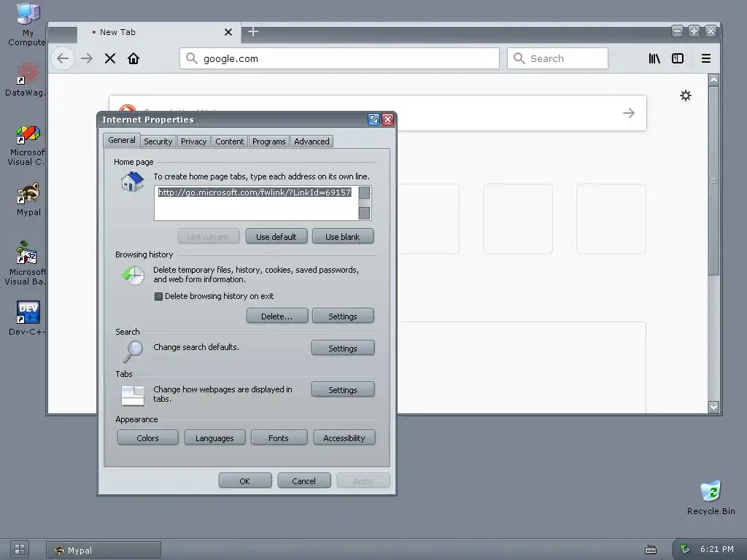Image resolution: width=747 pixels, height=560 pixels.
Task: Open Browsing history Settings button
Action: click(x=343, y=316)
